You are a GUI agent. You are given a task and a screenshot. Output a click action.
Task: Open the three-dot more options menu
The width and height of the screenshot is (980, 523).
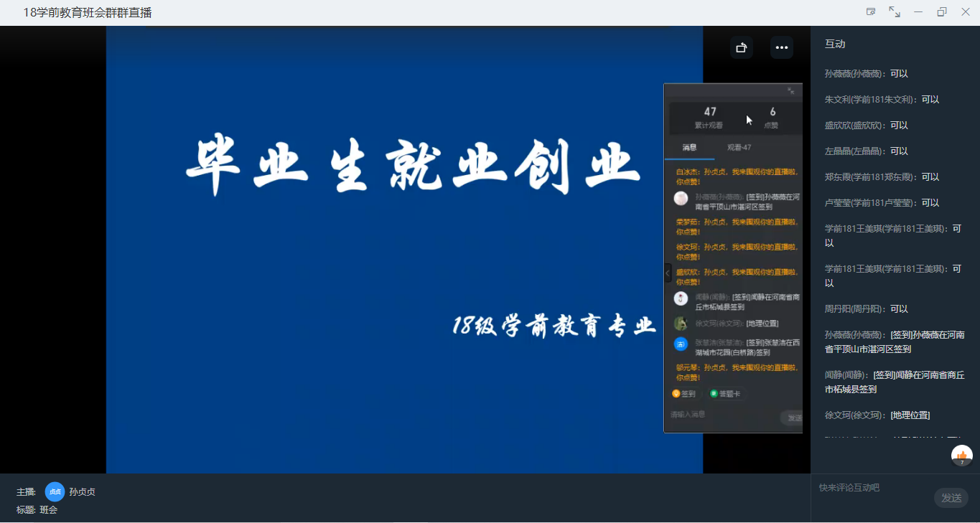tap(782, 47)
